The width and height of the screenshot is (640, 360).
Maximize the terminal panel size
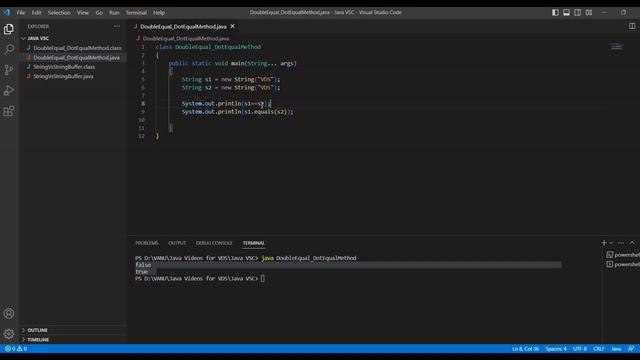[x=632, y=243]
